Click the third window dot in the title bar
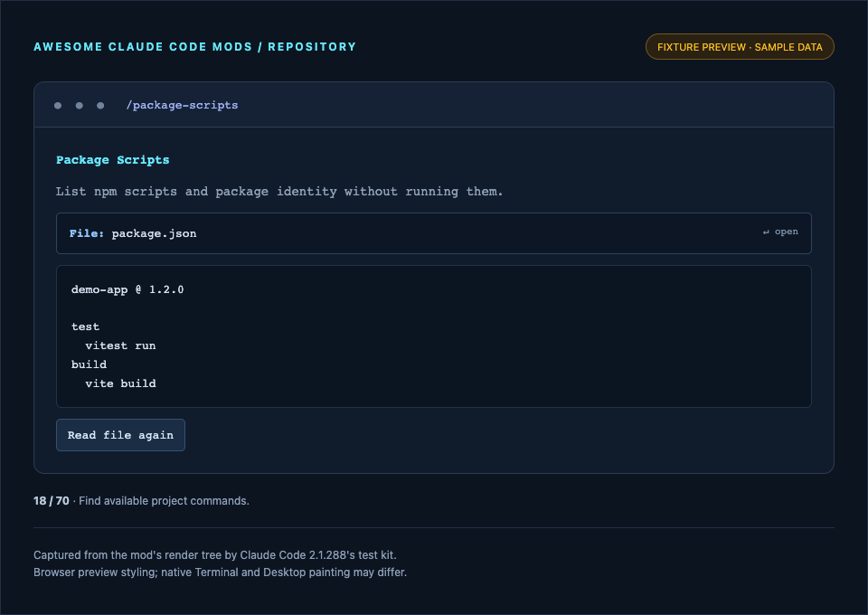 [100, 106]
